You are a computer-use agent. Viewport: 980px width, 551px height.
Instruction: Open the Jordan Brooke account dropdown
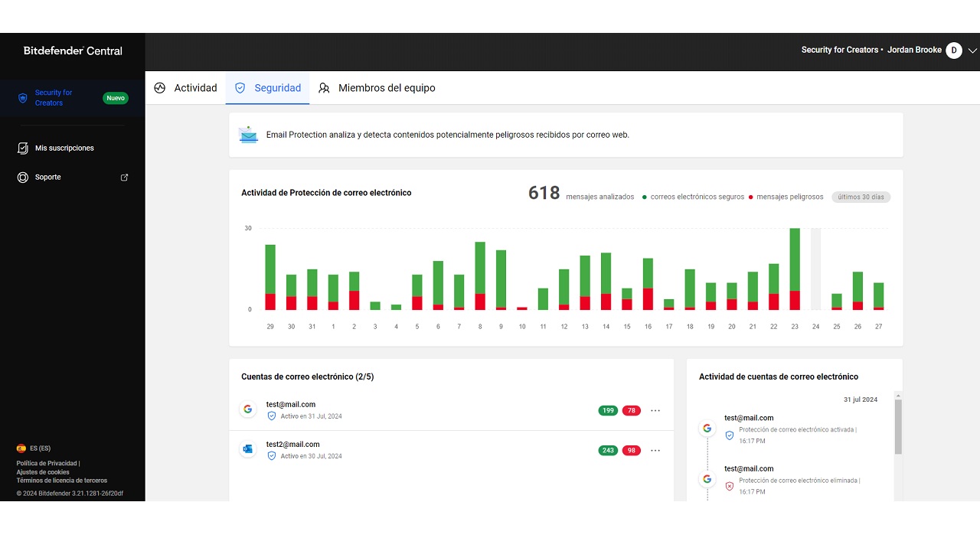[x=972, y=50]
